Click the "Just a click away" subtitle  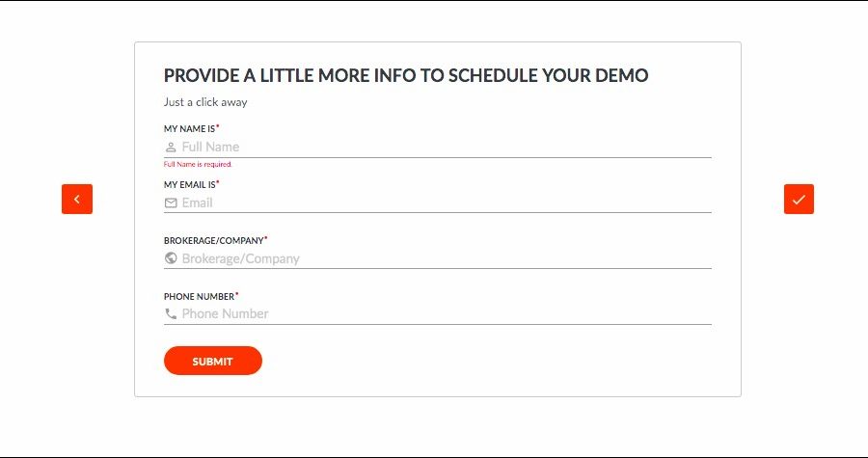[x=205, y=102]
